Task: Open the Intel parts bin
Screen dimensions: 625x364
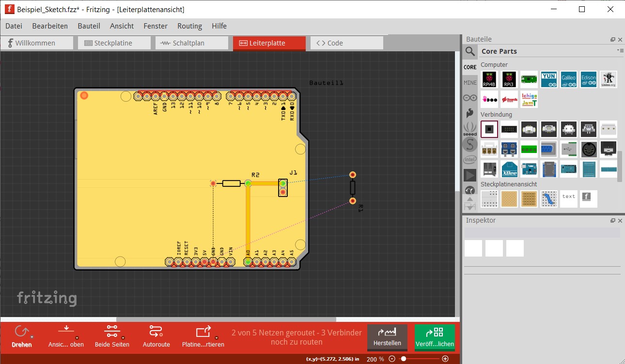Action: click(x=470, y=159)
